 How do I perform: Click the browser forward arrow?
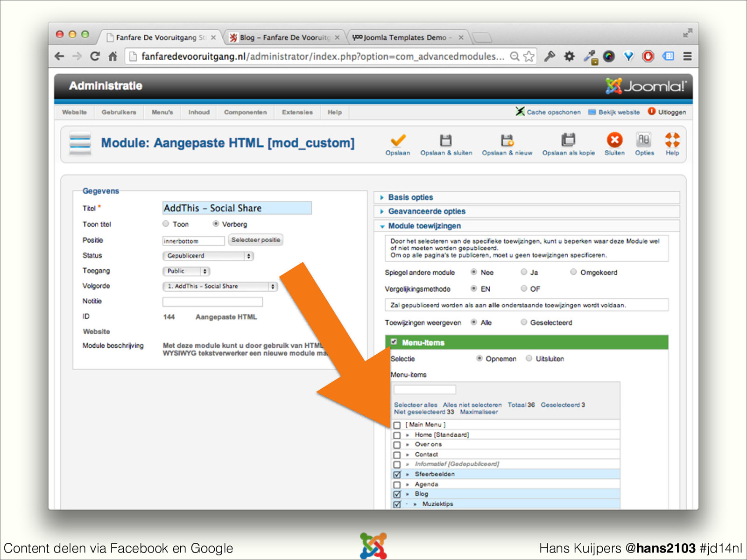coord(77,56)
